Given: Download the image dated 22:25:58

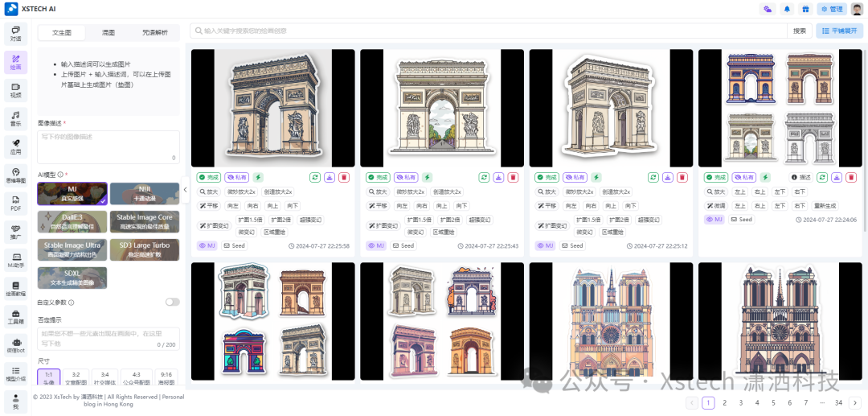Looking at the screenshot, I should (330, 177).
